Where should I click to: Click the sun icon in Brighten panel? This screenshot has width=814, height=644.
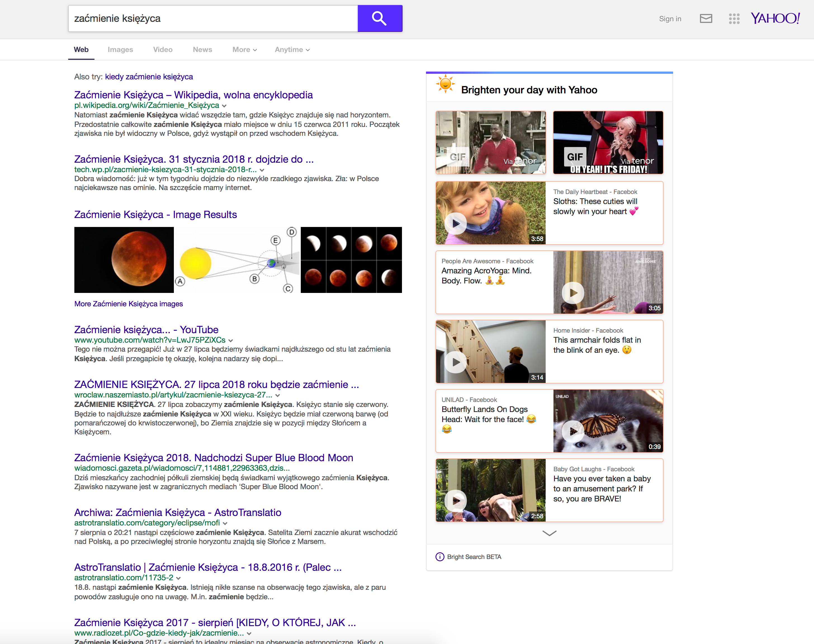[x=445, y=84]
